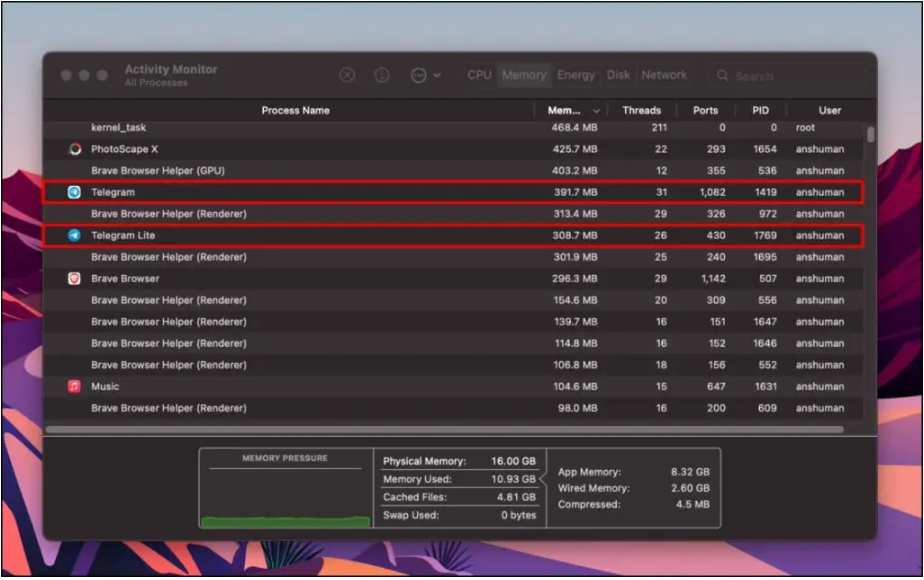Click into the Search field
The height and width of the screenshot is (580, 924).
[x=790, y=76]
